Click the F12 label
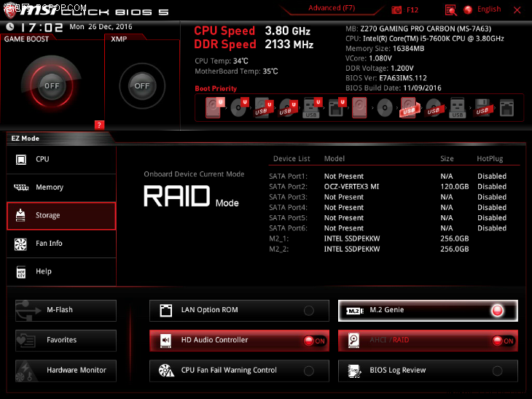The width and height of the screenshot is (532, 399). [412, 10]
